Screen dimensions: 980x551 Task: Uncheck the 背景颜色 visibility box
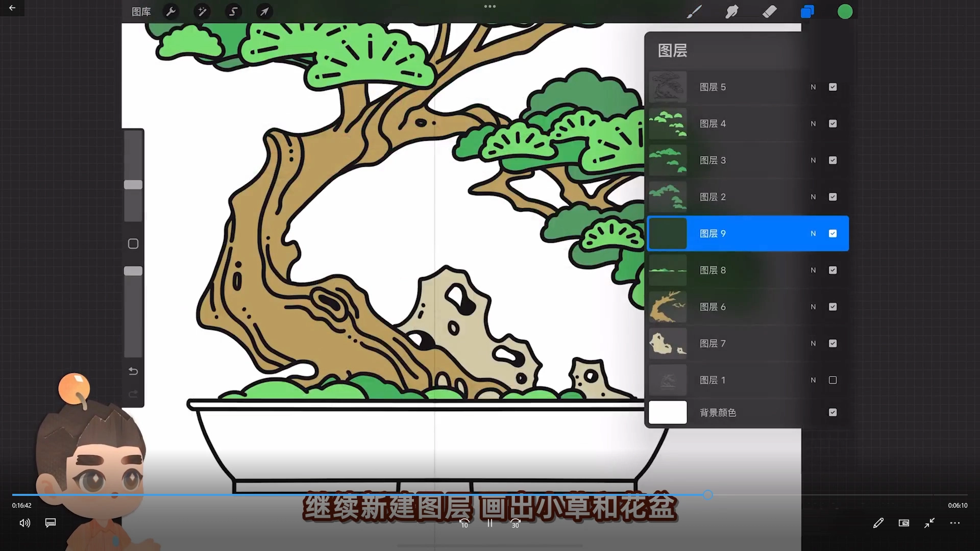832,412
